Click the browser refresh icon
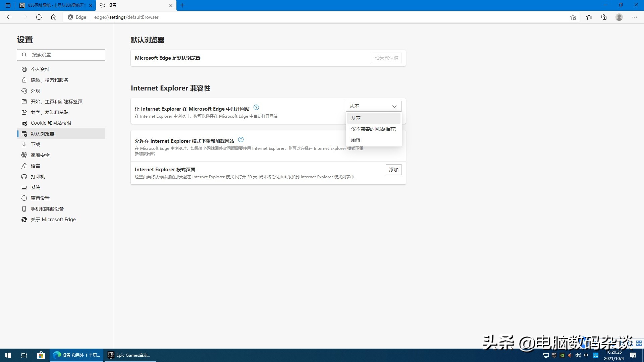 click(x=39, y=17)
